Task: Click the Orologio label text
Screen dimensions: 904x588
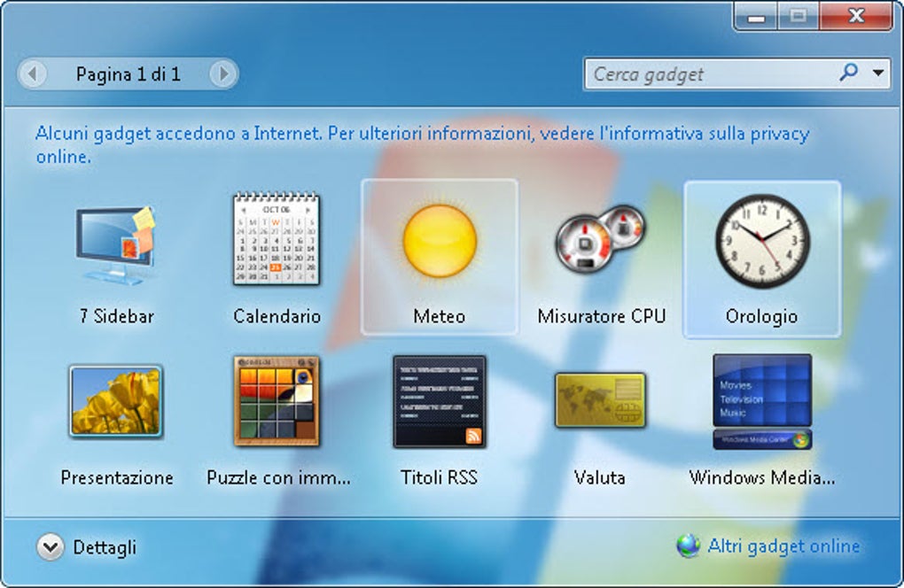Action: 761,317
